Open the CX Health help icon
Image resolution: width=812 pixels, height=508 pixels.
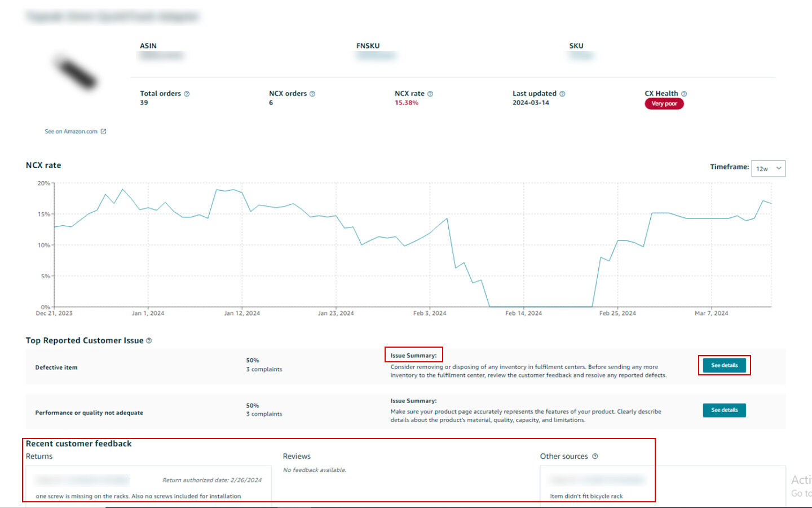tap(683, 93)
